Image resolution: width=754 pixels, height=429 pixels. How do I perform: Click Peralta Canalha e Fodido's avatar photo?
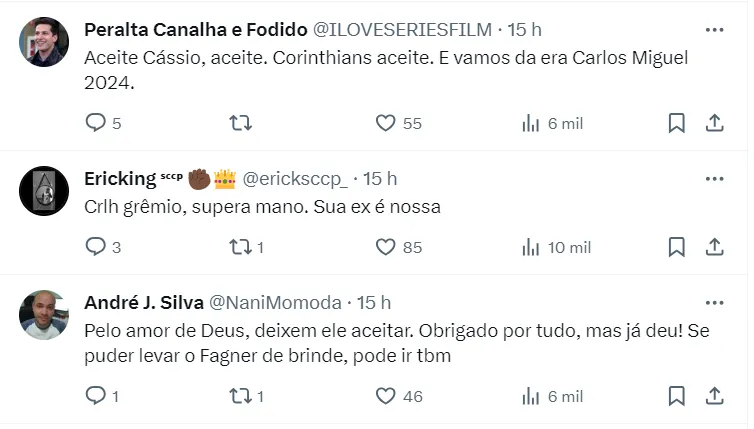pyautogui.click(x=44, y=42)
